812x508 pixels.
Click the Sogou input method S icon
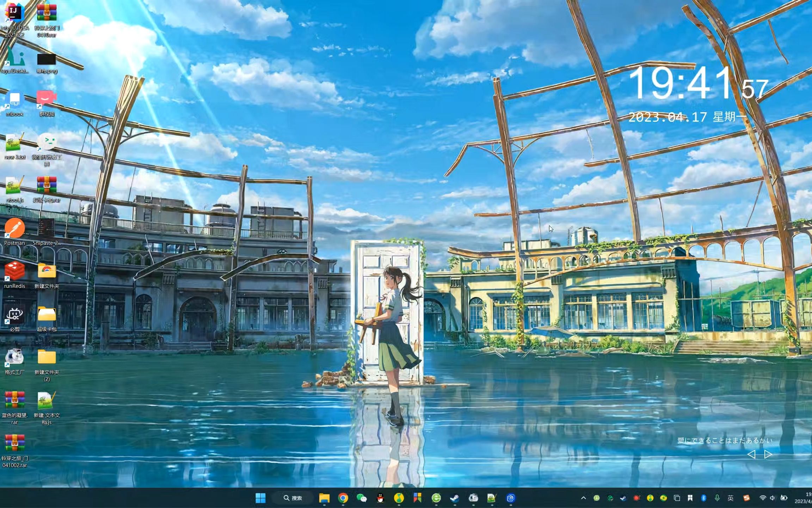[746, 498]
